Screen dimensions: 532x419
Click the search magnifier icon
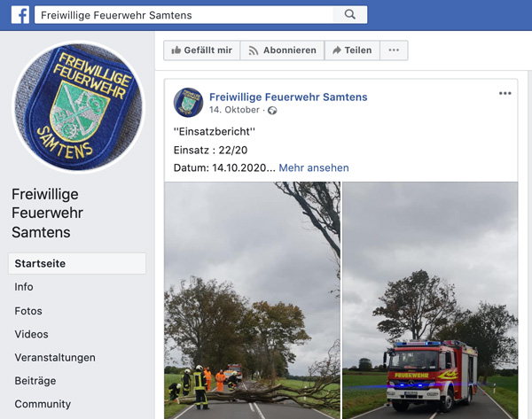[x=350, y=14]
